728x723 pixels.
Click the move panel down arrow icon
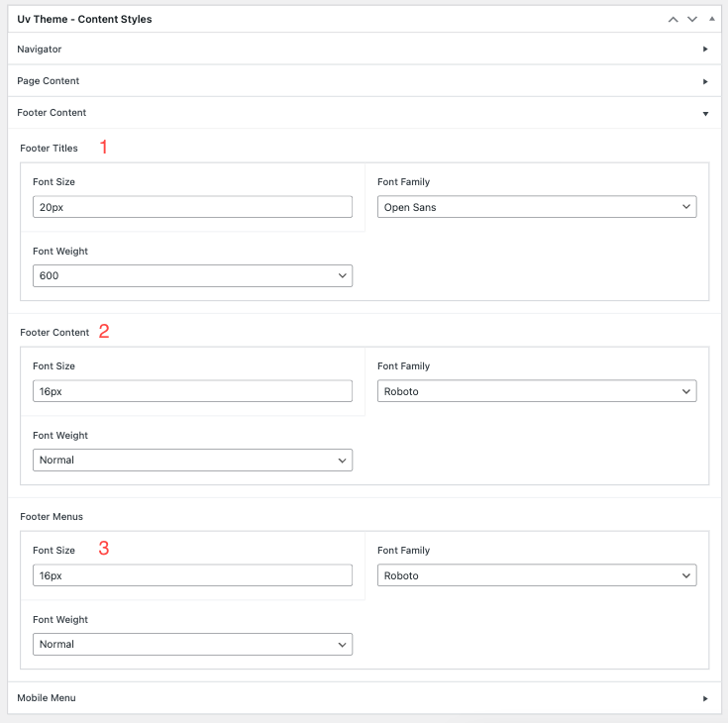click(692, 19)
